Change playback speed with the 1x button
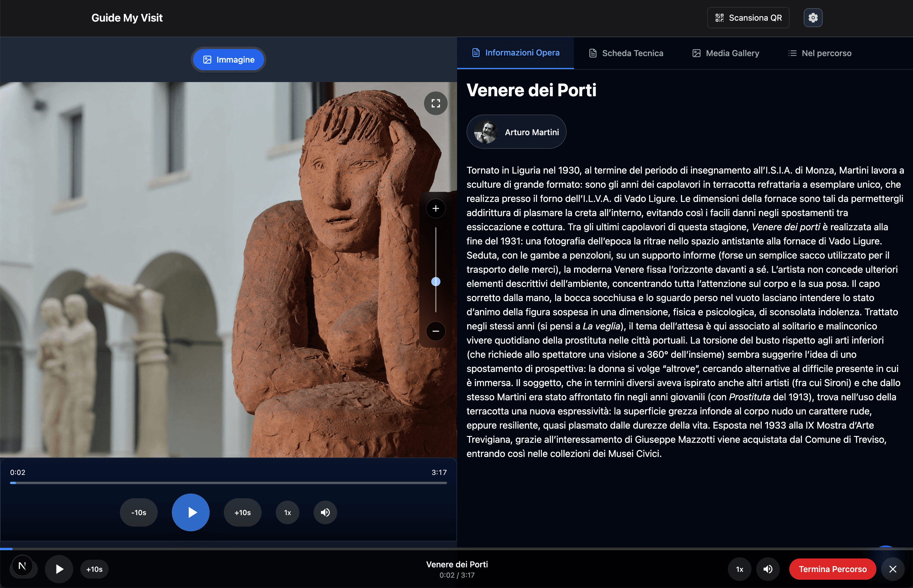Viewport: 913px width, 588px height. [287, 512]
